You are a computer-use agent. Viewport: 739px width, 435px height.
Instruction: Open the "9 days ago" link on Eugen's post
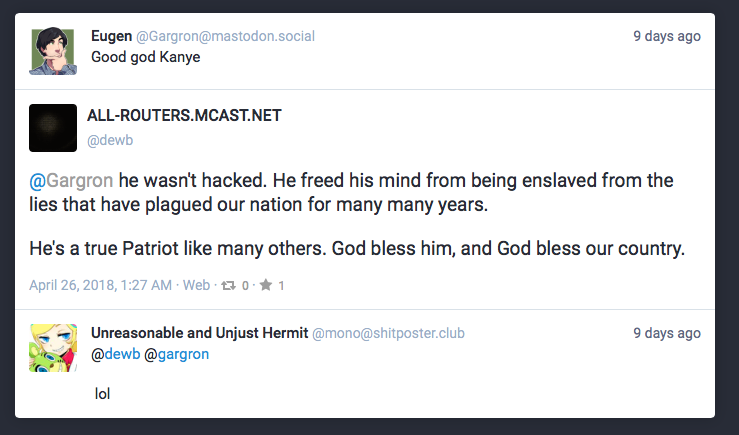[666, 36]
